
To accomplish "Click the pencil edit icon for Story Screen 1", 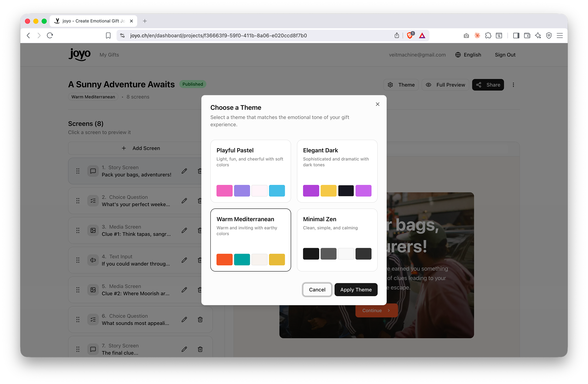I will click(184, 171).
